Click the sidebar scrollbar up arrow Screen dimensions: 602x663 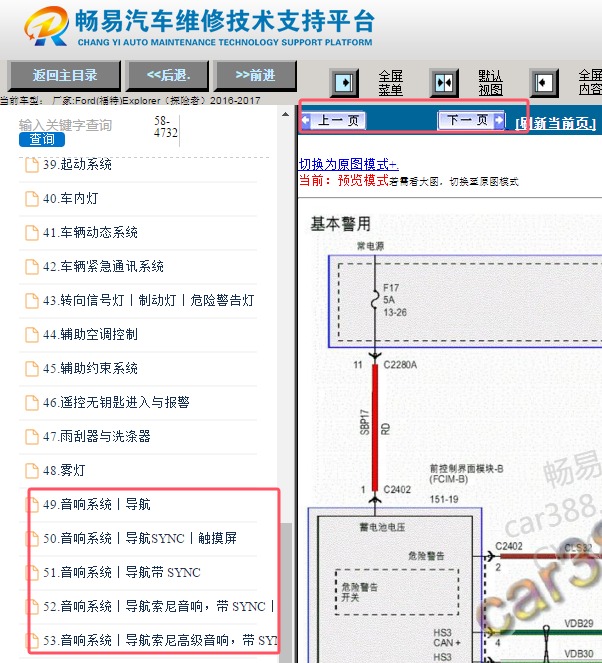285,114
